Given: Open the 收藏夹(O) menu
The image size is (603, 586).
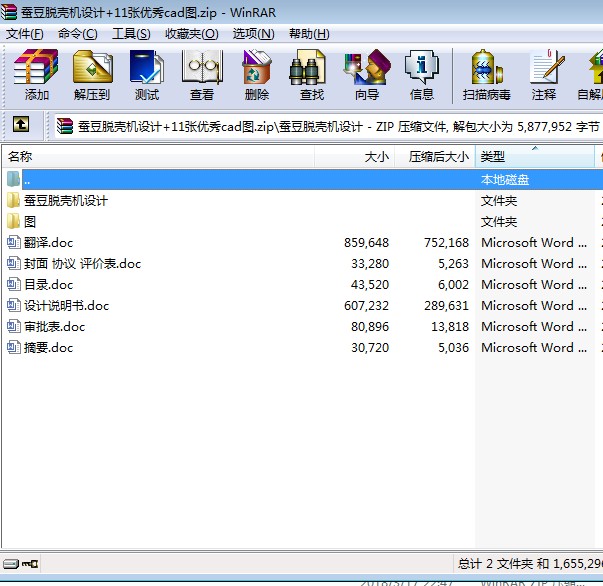Looking at the screenshot, I should tap(192, 34).
